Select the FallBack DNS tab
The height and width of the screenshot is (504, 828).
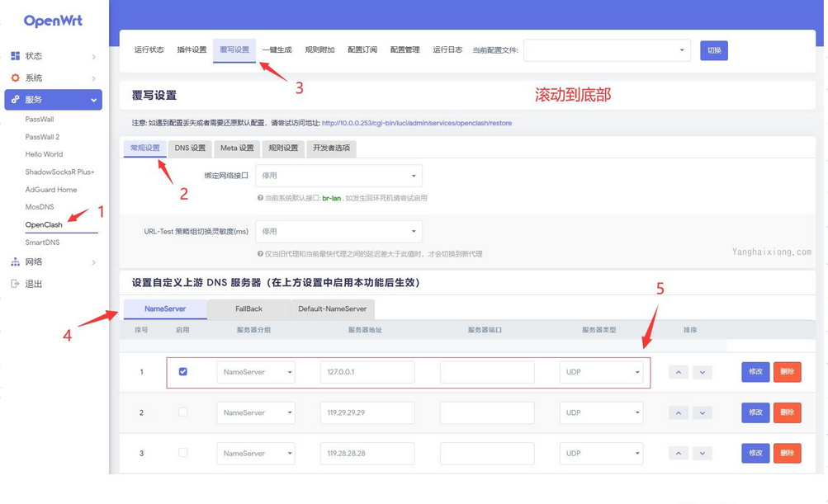click(x=248, y=309)
